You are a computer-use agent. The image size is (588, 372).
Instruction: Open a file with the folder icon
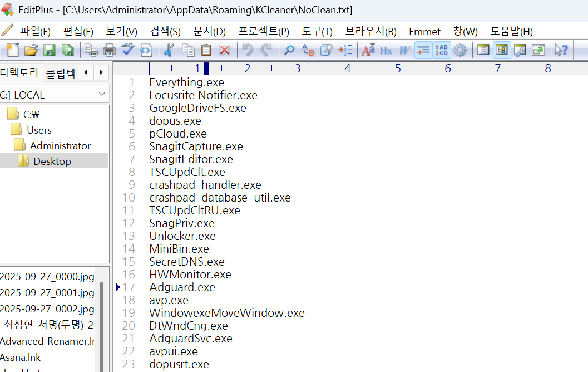point(31,50)
